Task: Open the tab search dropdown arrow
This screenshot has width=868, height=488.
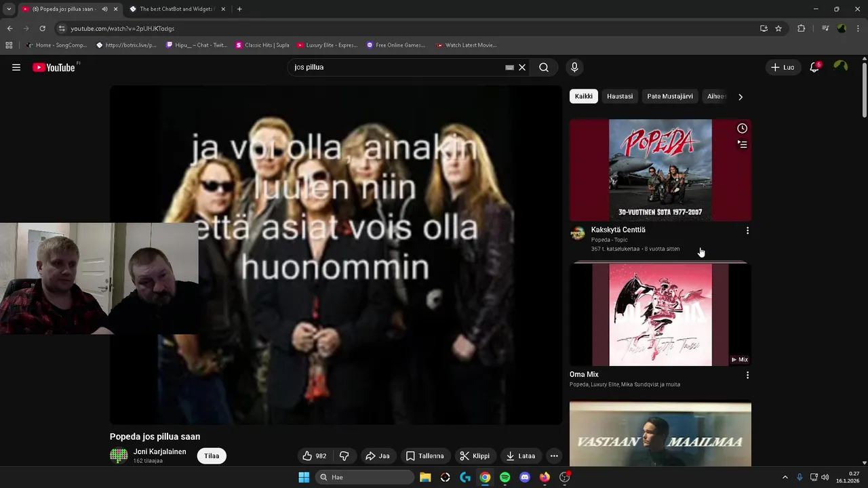Action: pyautogui.click(x=9, y=9)
